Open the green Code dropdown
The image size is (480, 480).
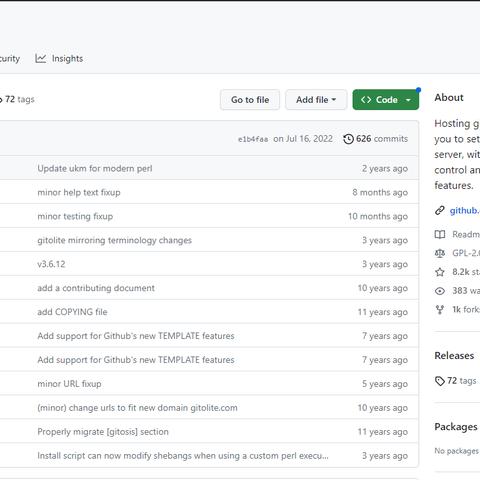click(x=386, y=100)
